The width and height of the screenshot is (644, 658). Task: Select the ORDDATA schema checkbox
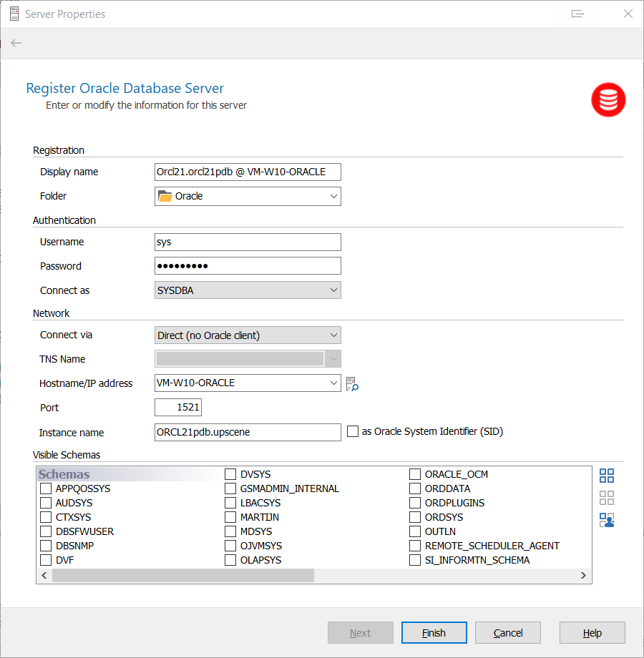tap(415, 488)
